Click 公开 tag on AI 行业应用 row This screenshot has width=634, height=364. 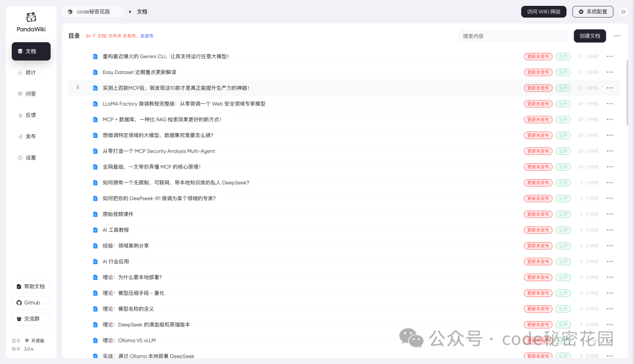point(563,262)
